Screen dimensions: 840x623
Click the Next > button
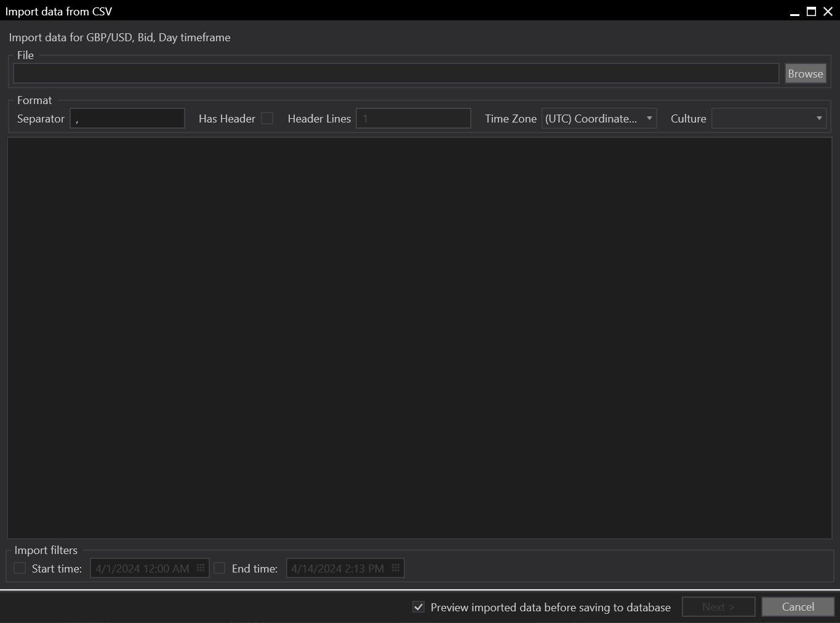(718, 607)
